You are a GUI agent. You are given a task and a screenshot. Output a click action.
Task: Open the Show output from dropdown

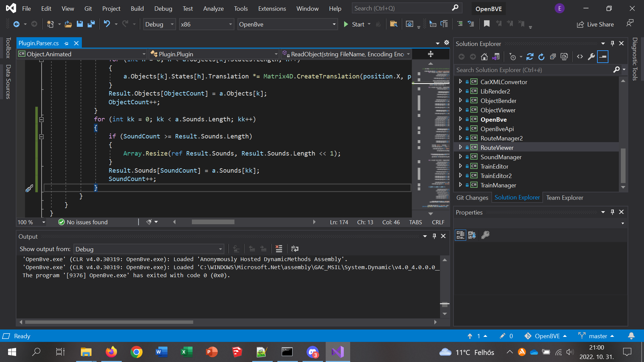(x=220, y=249)
